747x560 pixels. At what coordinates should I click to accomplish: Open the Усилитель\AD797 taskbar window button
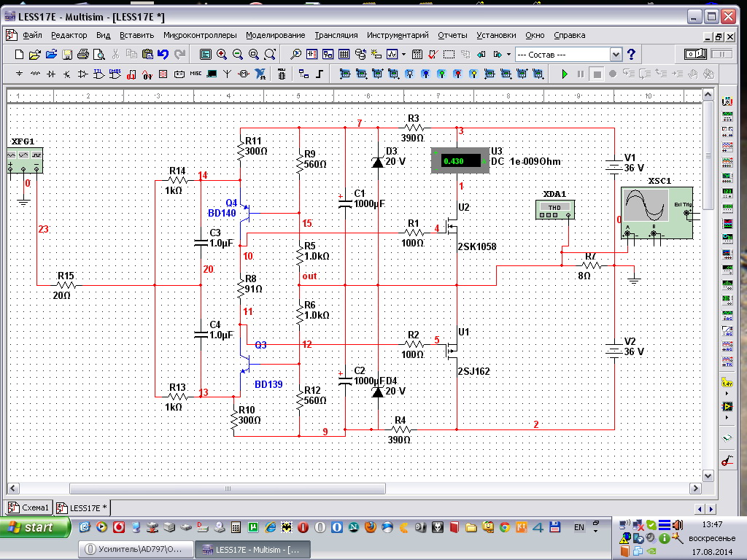(136, 548)
